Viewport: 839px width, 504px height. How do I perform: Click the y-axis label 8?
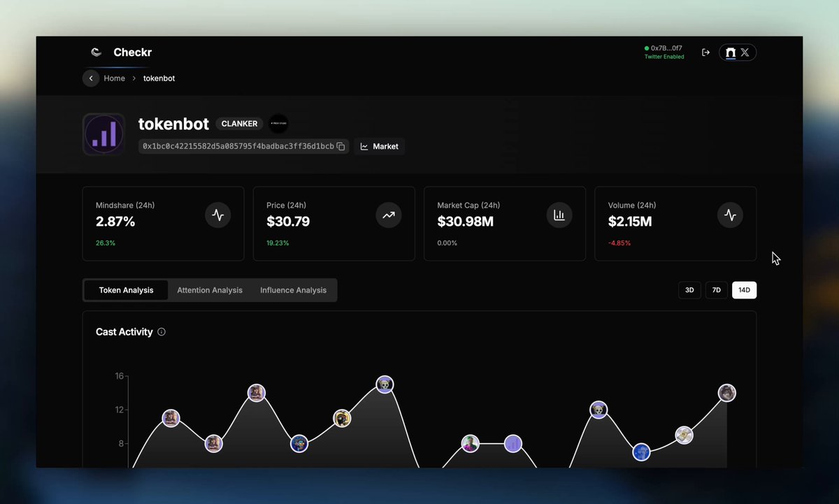[121, 443]
